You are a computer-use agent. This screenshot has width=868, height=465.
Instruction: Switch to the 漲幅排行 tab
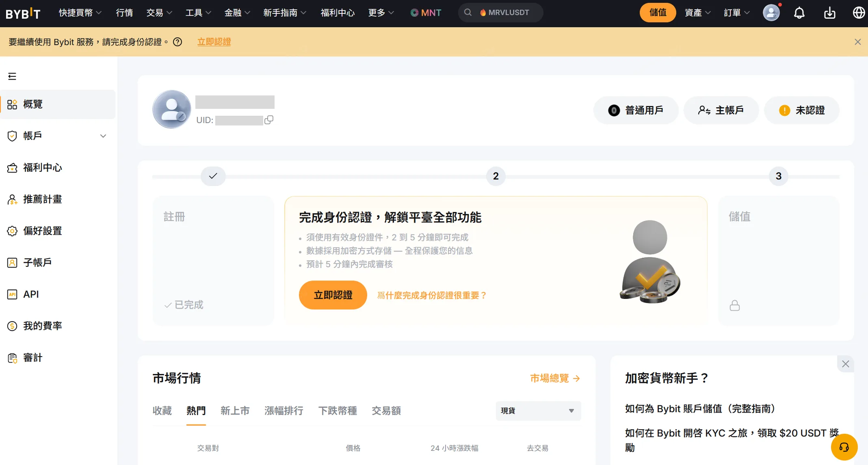pyautogui.click(x=284, y=411)
